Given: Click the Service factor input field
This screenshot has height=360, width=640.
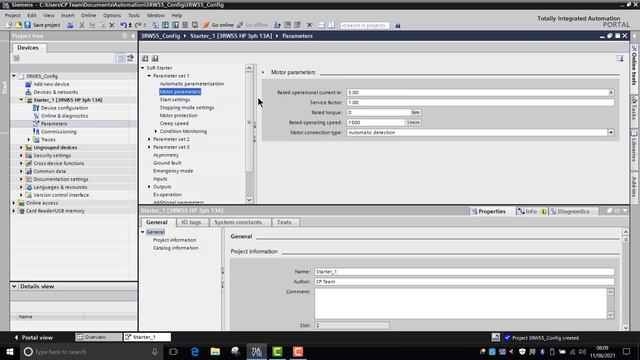Looking at the screenshot, I should pos(480,102).
